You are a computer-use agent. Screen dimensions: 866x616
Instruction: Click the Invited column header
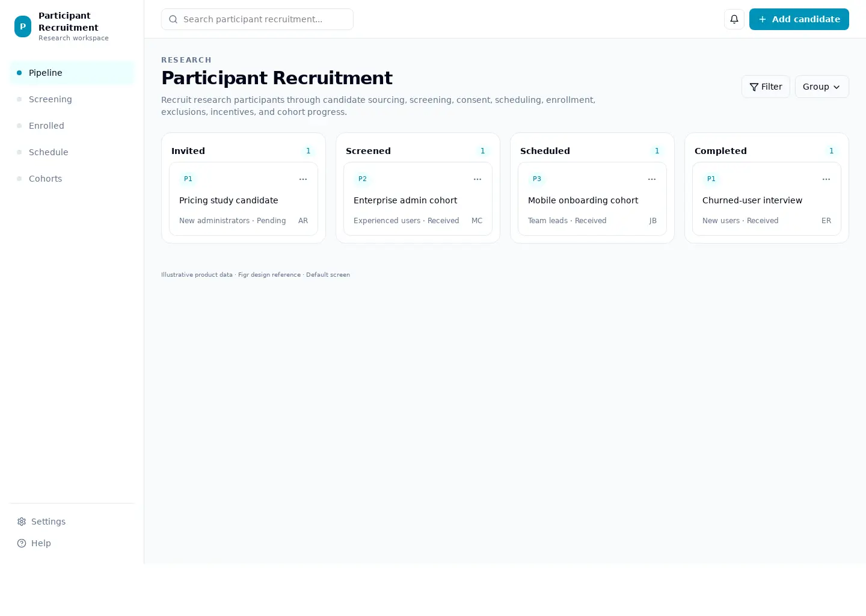tap(188, 151)
